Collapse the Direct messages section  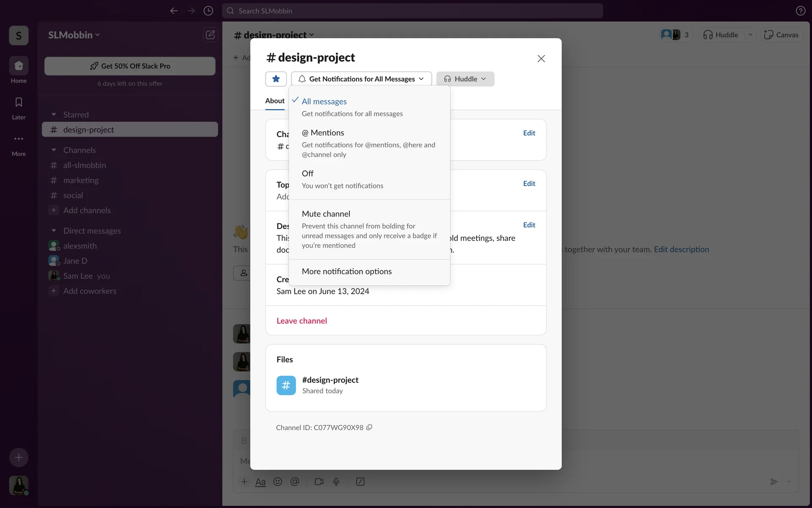pyautogui.click(x=54, y=231)
